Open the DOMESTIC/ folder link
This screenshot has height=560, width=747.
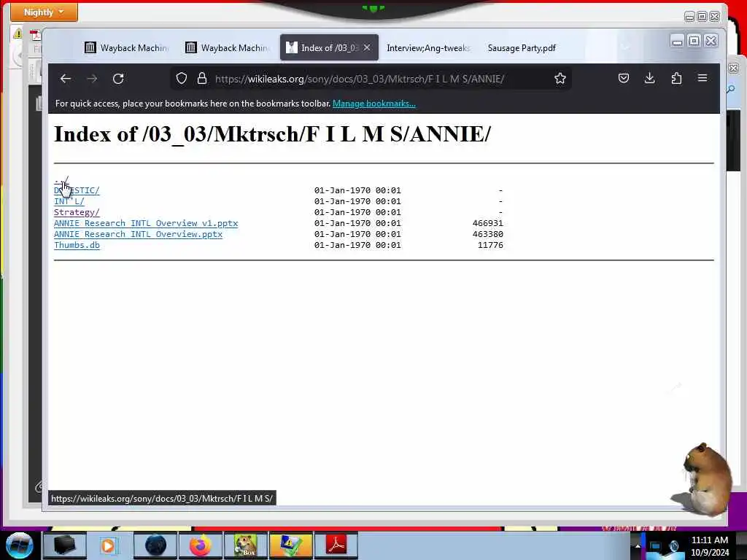click(77, 190)
